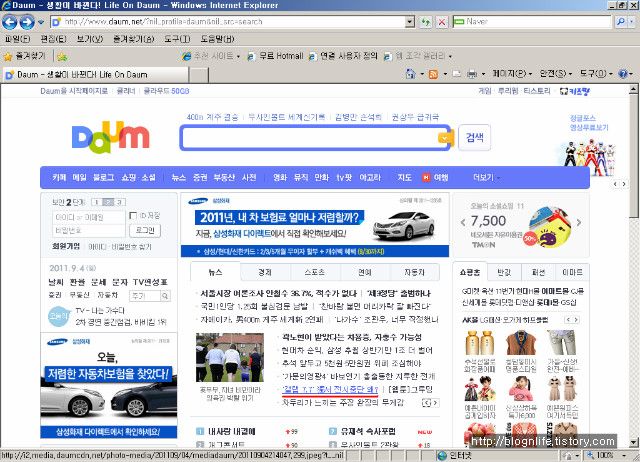Open the recent pages dropdown beside Forward
This screenshot has width=640, height=462.
point(40,22)
